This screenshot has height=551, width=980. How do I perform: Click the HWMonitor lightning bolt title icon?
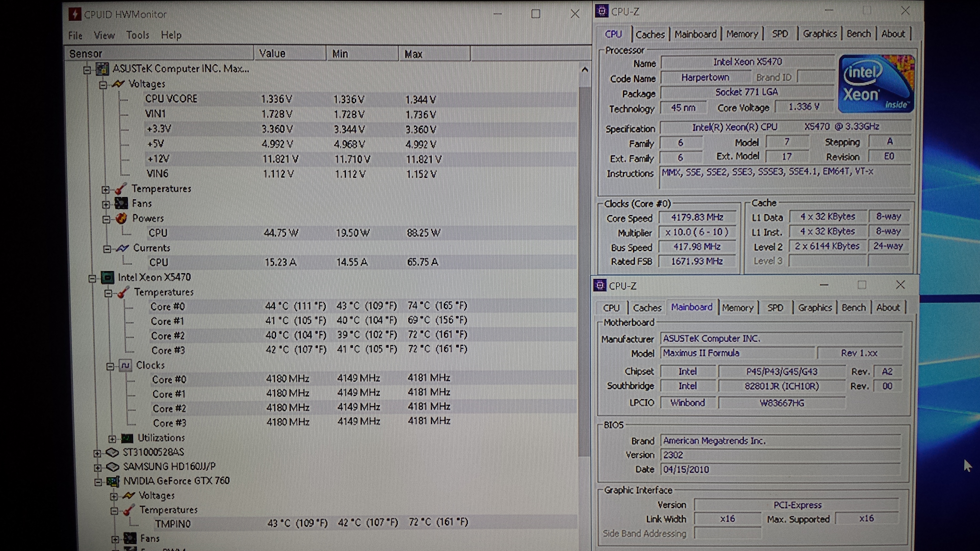pyautogui.click(x=75, y=14)
